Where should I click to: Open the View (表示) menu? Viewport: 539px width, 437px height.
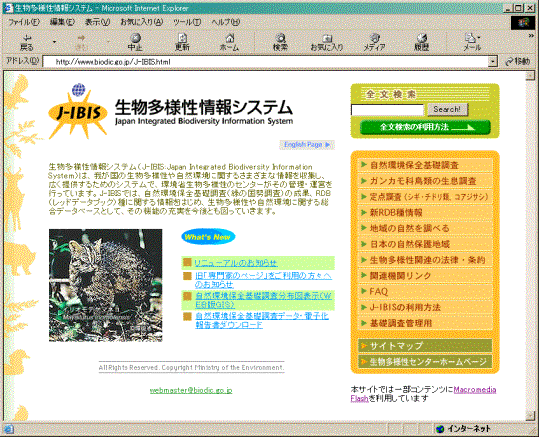pos(98,22)
